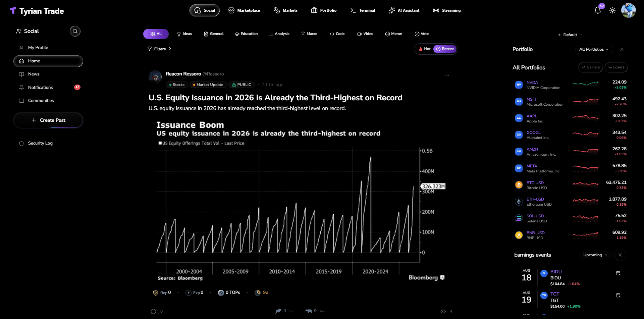This screenshot has height=319, width=644.
Task: Go to Home in the sidebar
Action: [x=48, y=61]
